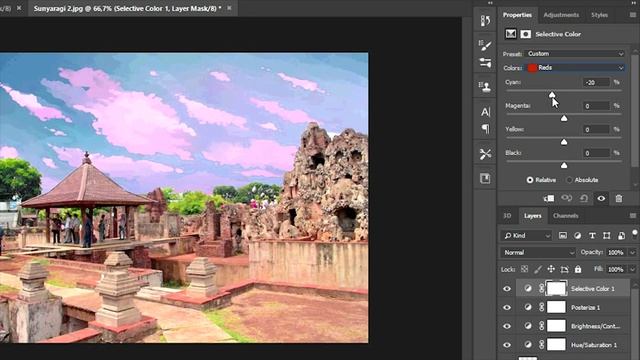
Task: Switch to the Styles tab
Action: pyautogui.click(x=599, y=15)
